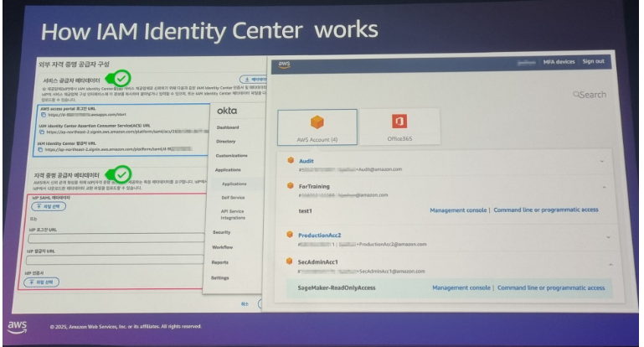Image resolution: width=644 pixels, height=347 pixels.
Task: Select the highlighted Applications sub-item in okta
Action: [x=234, y=184]
